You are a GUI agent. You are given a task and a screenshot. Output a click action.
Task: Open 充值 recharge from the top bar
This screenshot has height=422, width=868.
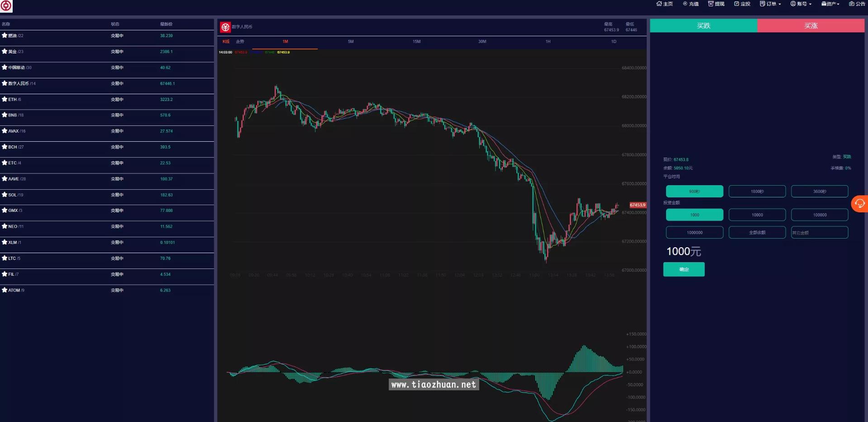(691, 4)
